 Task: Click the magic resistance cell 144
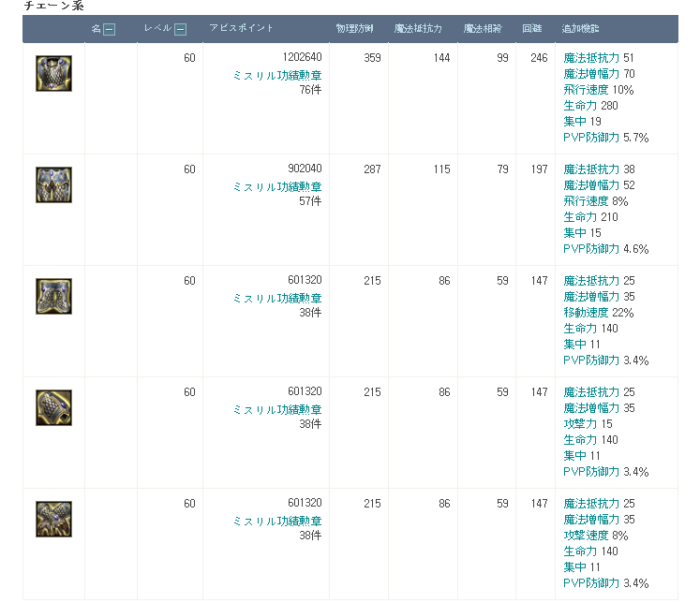point(441,58)
